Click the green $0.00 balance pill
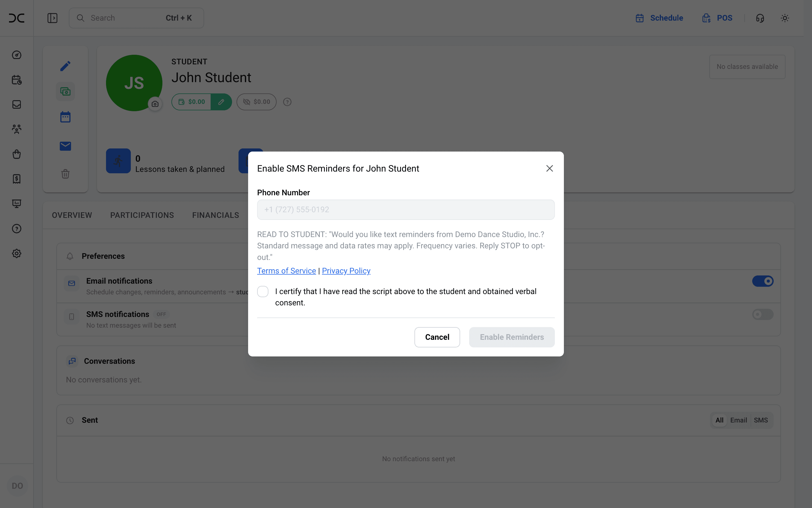 pyautogui.click(x=191, y=102)
